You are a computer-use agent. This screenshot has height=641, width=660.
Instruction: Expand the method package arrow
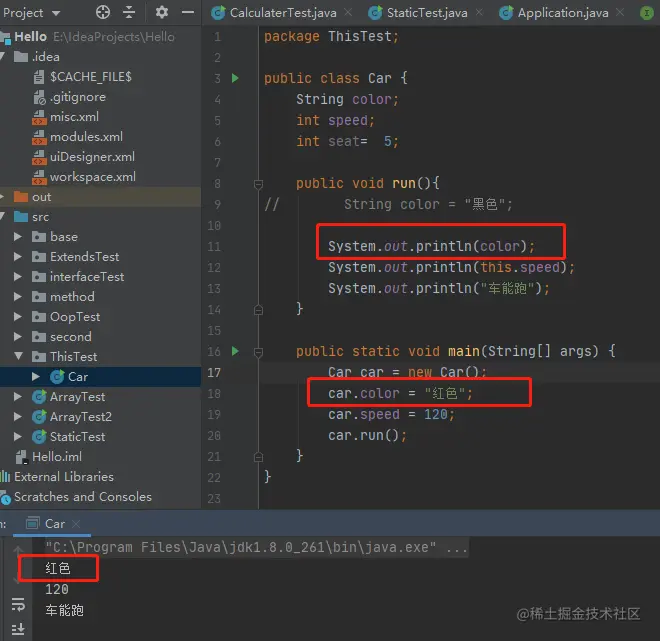click(x=18, y=297)
